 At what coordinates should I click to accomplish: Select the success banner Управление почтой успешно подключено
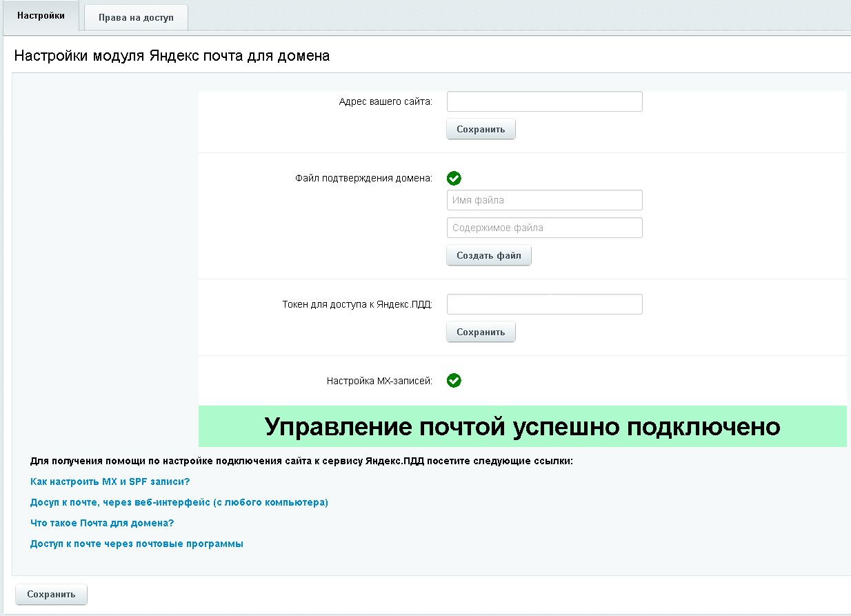[x=522, y=427]
